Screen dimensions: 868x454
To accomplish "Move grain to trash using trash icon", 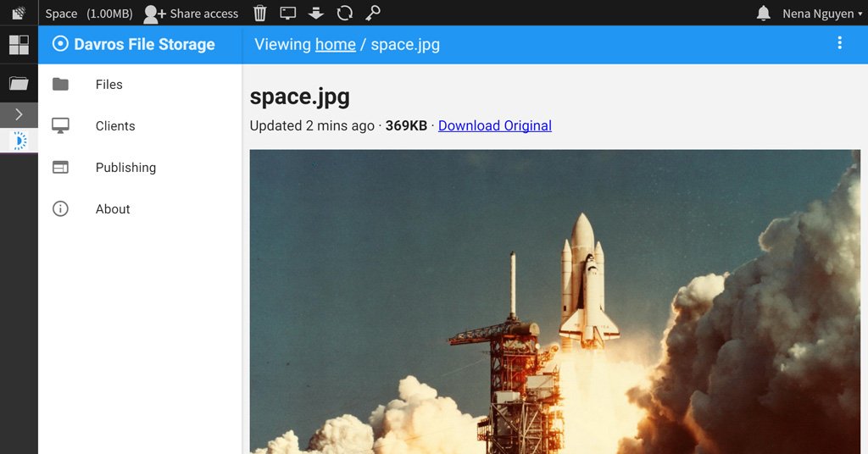I will [259, 13].
